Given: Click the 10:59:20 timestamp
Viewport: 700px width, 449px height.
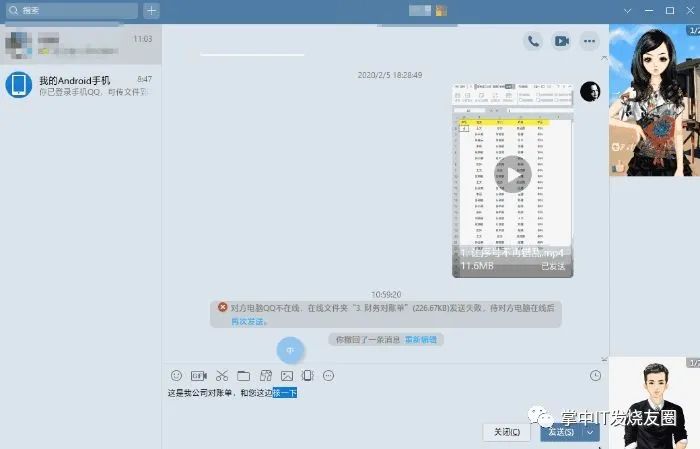Looking at the screenshot, I should click(x=386, y=295).
